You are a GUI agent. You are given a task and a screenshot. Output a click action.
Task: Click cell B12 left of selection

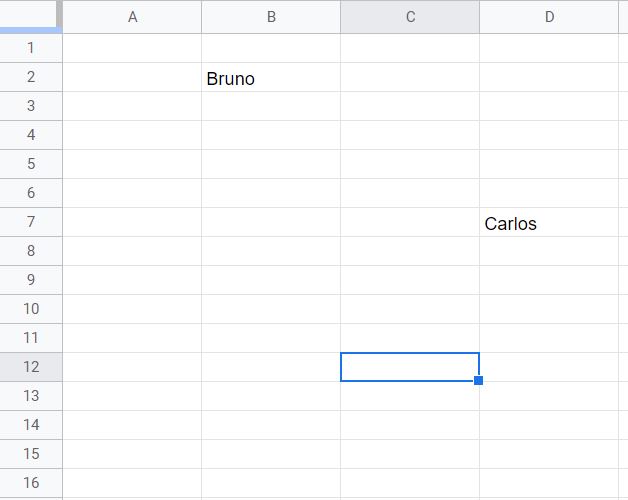tap(271, 367)
